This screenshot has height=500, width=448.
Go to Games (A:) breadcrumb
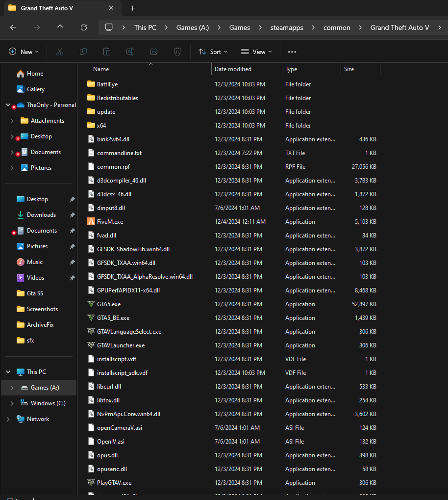(x=193, y=28)
